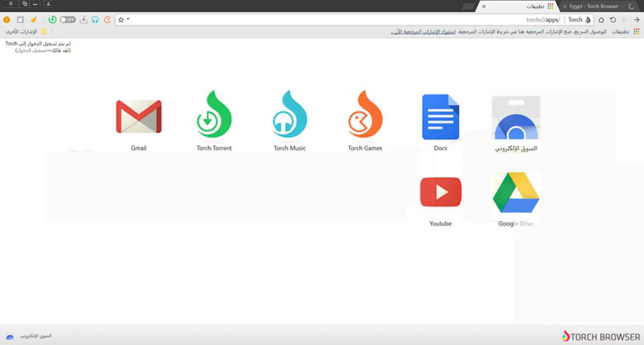Screen dimensions: 644x345
Task: Open the user profile icon in title bar
Action: point(48,4)
